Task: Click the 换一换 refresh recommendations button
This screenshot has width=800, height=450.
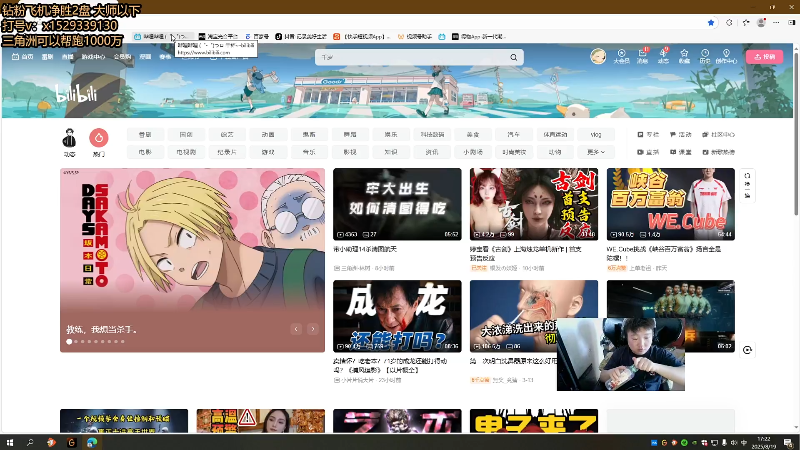Action: coord(747,186)
